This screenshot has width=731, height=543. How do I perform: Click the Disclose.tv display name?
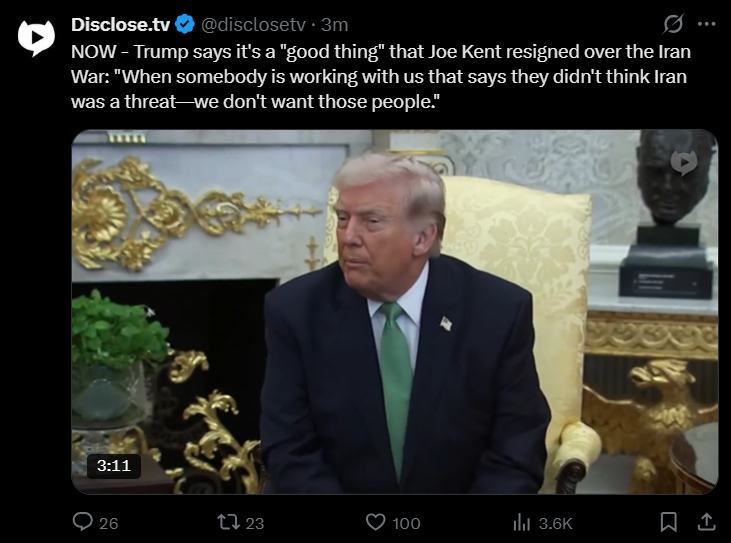120,25
